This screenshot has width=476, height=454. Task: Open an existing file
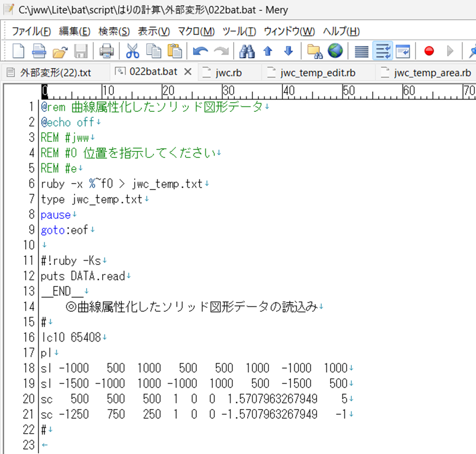tap(59, 51)
